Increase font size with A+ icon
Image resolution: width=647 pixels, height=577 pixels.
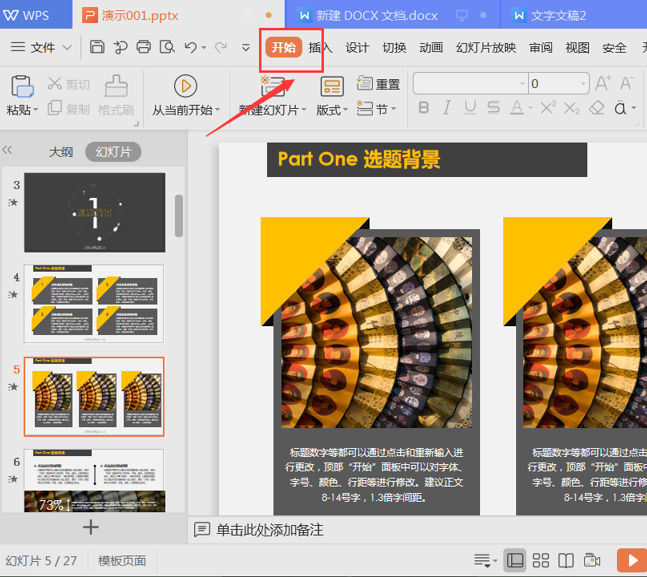click(x=603, y=83)
